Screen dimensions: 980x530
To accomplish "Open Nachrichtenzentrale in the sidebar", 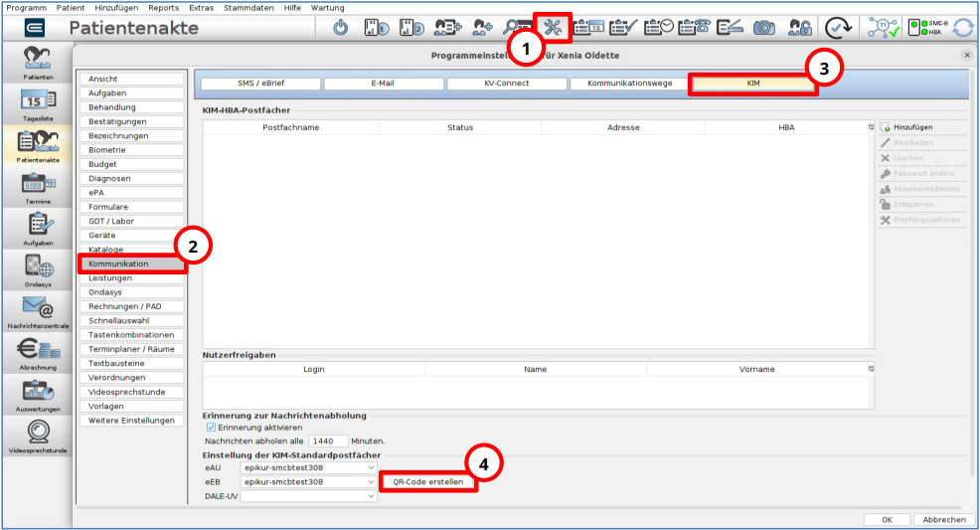I will [x=38, y=312].
